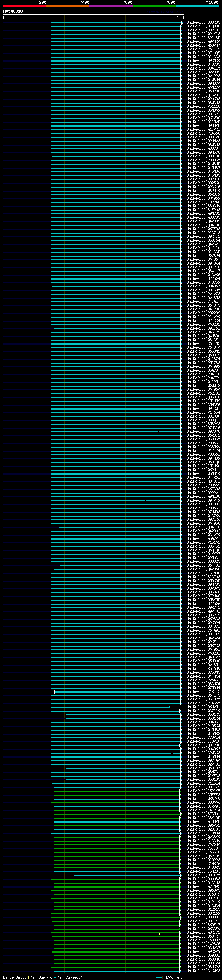Click the UniRef100_Q96UV5 entry
This screenshot has width=222, height=980.
[x=203, y=890]
